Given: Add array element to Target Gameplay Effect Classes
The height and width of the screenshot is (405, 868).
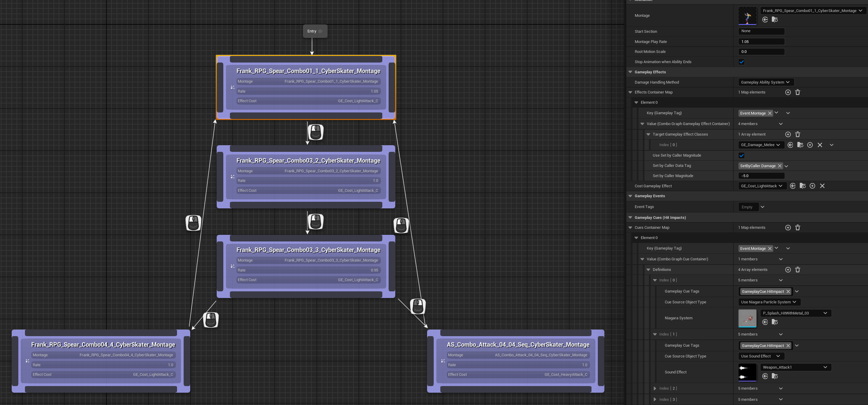Looking at the screenshot, I should (788, 134).
